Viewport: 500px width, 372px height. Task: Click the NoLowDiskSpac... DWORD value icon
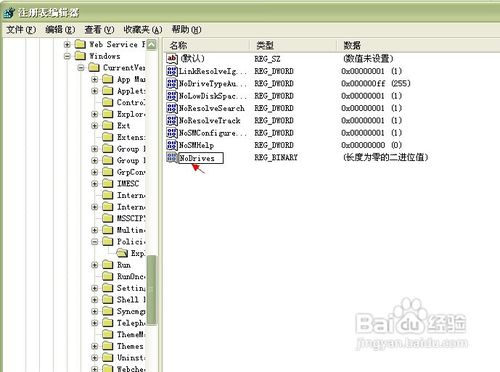point(172,96)
